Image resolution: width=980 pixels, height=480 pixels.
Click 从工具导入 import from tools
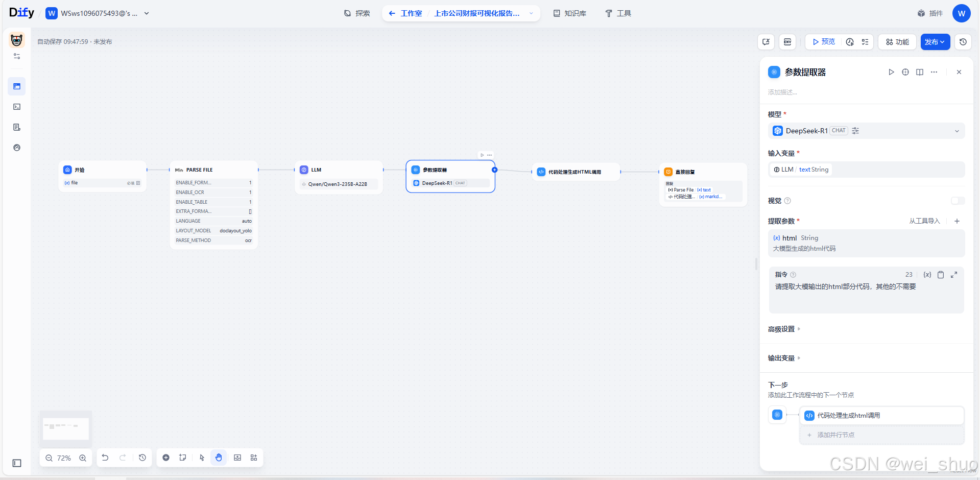pyautogui.click(x=924, y=221)
